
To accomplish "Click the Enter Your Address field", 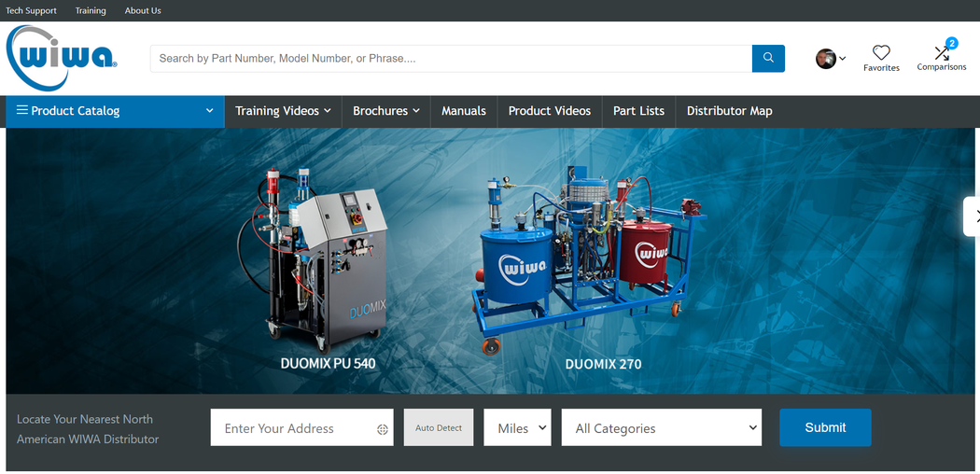I will 301,427.
